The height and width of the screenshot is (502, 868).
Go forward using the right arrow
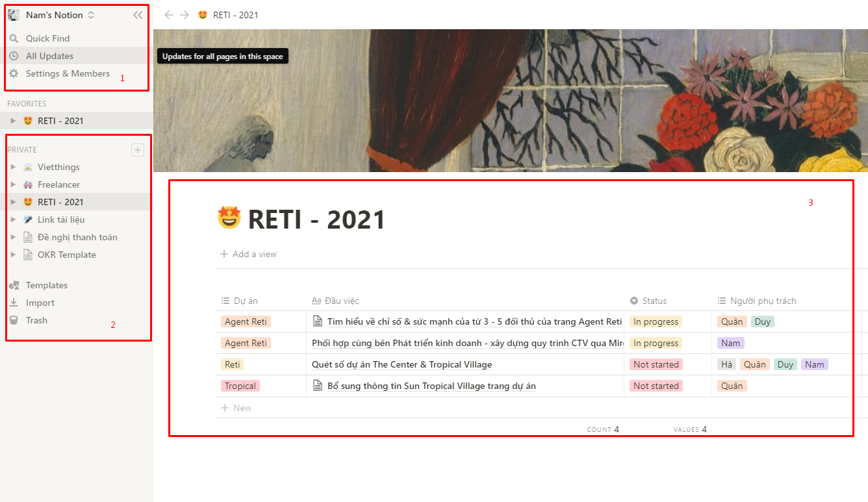pos(185,15)
